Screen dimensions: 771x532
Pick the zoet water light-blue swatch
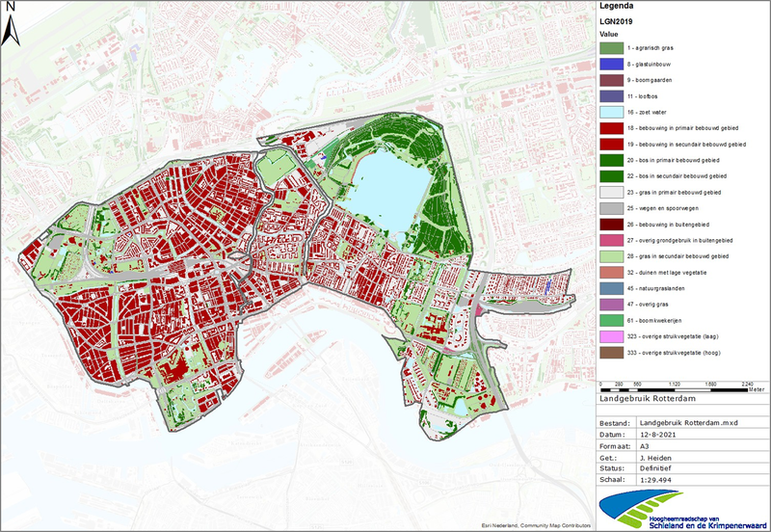(612, 112)
